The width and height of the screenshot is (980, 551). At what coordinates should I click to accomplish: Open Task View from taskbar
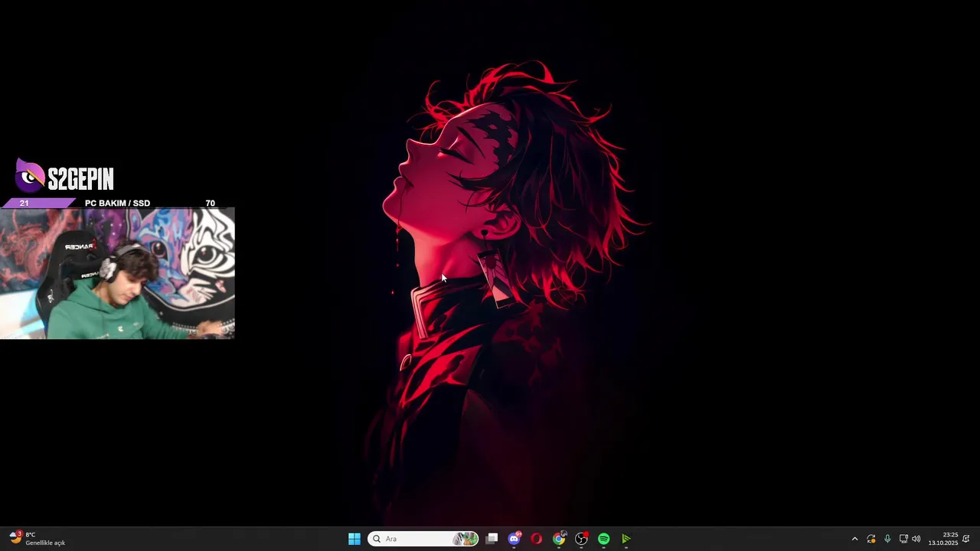click(492, 539)
